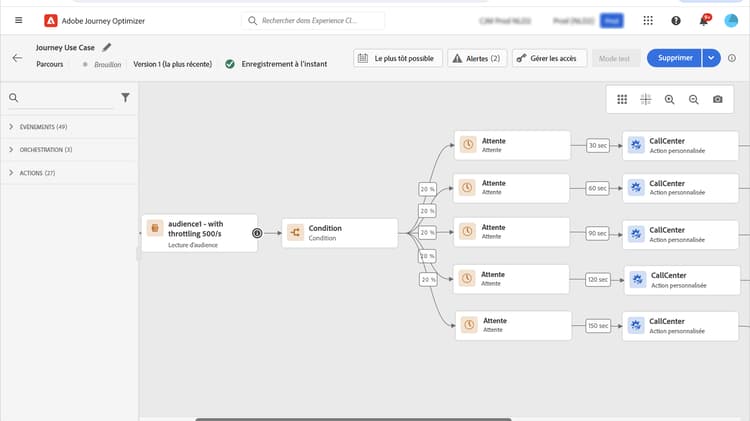Open the notifications bell
The height and width of the screenshot is (421, 750).
704,20
